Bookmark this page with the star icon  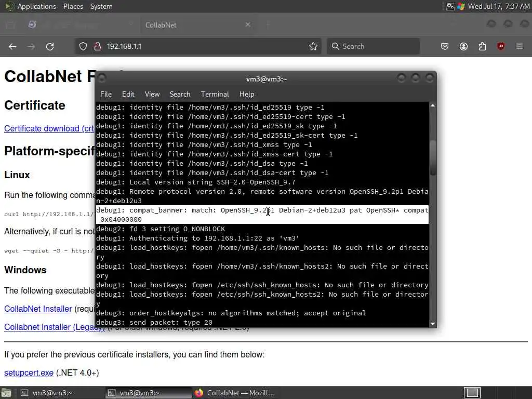point(313,46)
